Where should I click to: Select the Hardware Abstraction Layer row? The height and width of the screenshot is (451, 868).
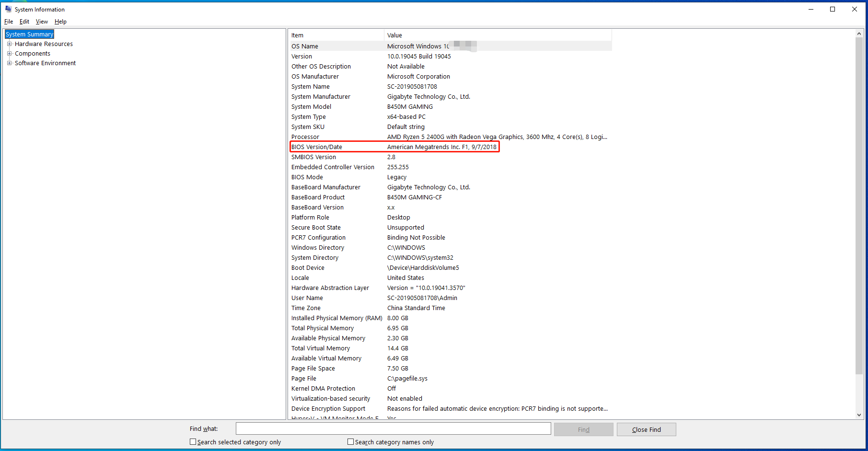click(x=450, y=288)
